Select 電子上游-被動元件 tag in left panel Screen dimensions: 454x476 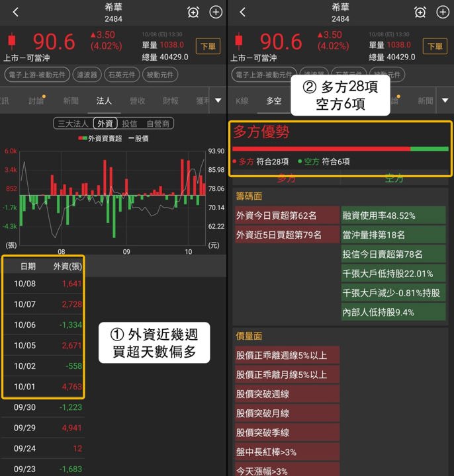(37, 75)
